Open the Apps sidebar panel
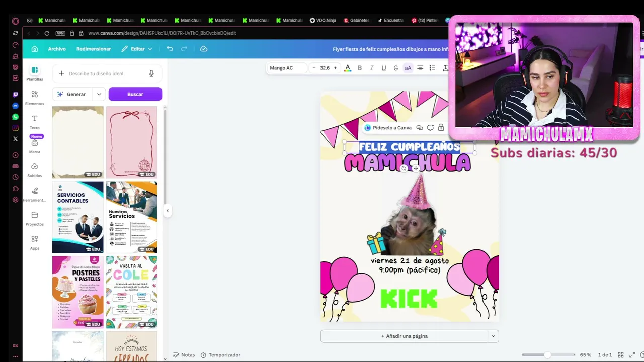The image size is (644, 362). click(35, 242)
